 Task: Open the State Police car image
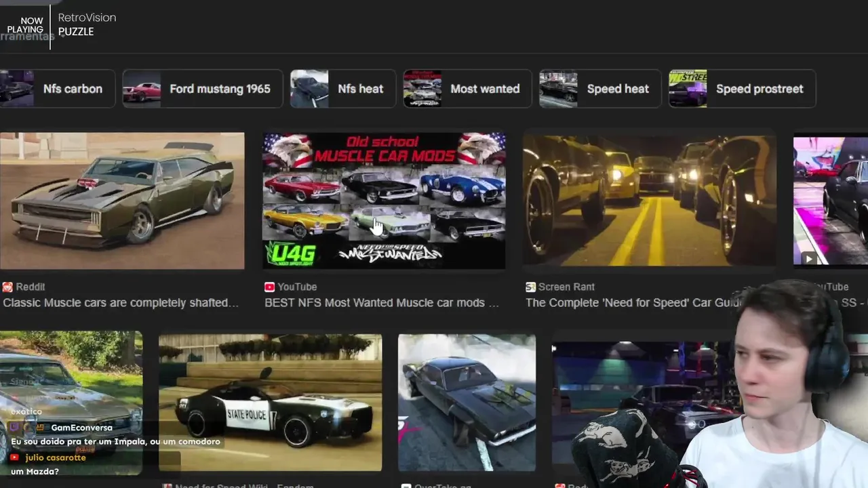tap(270, 403)
